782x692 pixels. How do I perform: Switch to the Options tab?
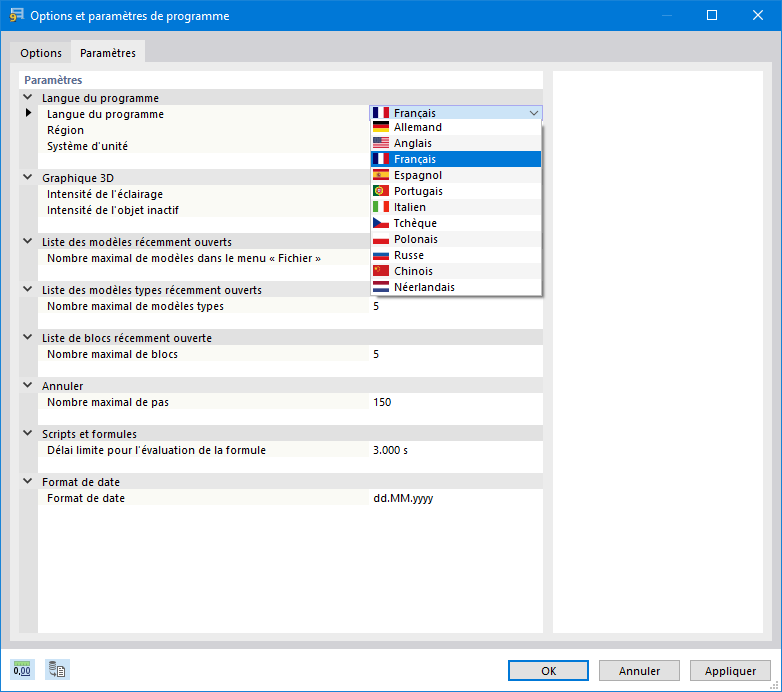41,53
